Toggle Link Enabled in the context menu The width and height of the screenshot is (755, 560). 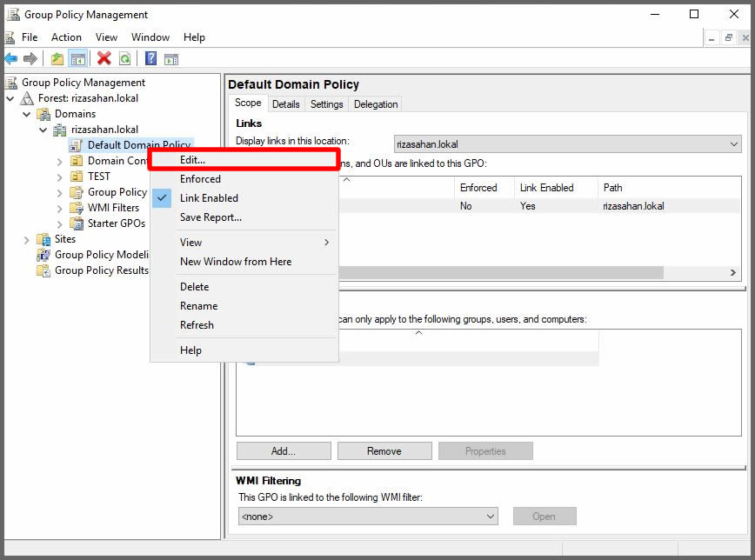click(244, 198)
